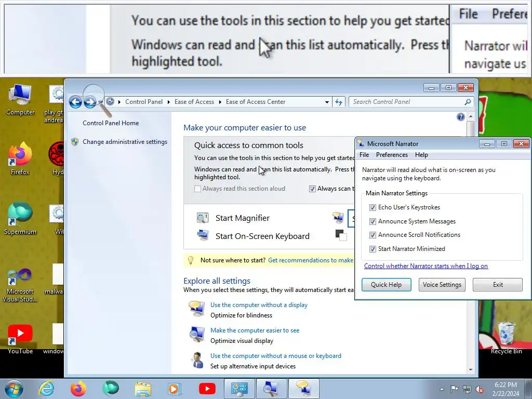Click scrollbar down arrow in Control Panel
Image resolution: width=532 pixels, height=399 pixels.
[471, 370]
